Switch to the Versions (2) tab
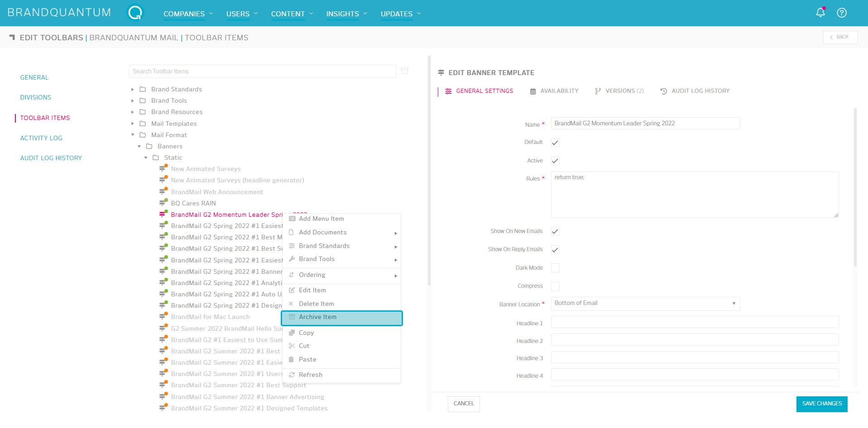 click(619, 91)
